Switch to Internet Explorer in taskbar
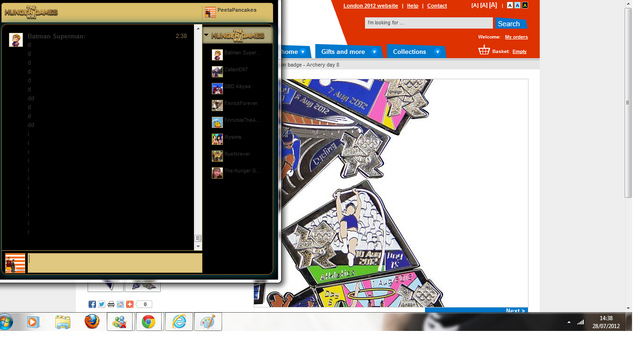Screen dimensions: 640x360 coord(179,322)
